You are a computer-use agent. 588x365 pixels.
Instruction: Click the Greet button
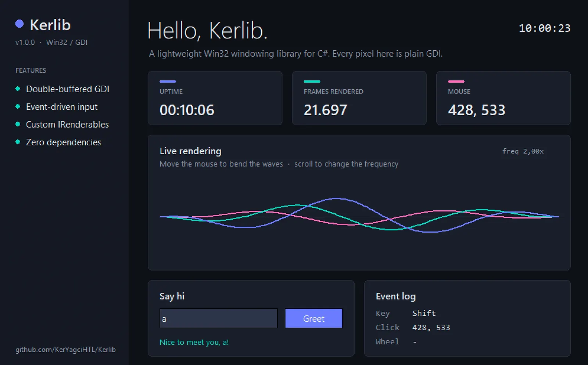313,318
